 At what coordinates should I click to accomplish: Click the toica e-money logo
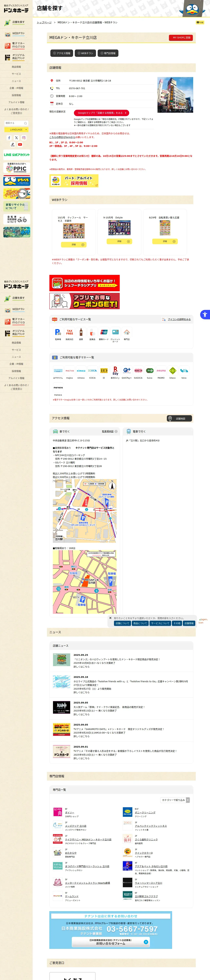184,371
